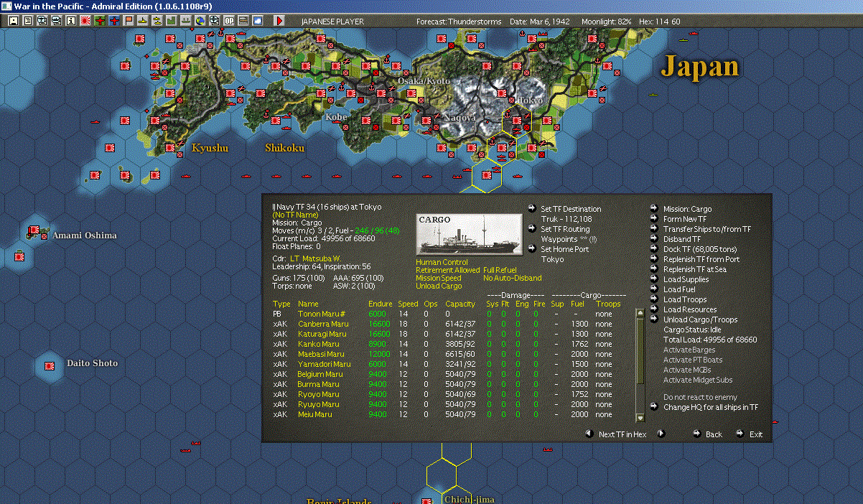Select Disband TF
The image size is (863, 504).
[682, 239]
